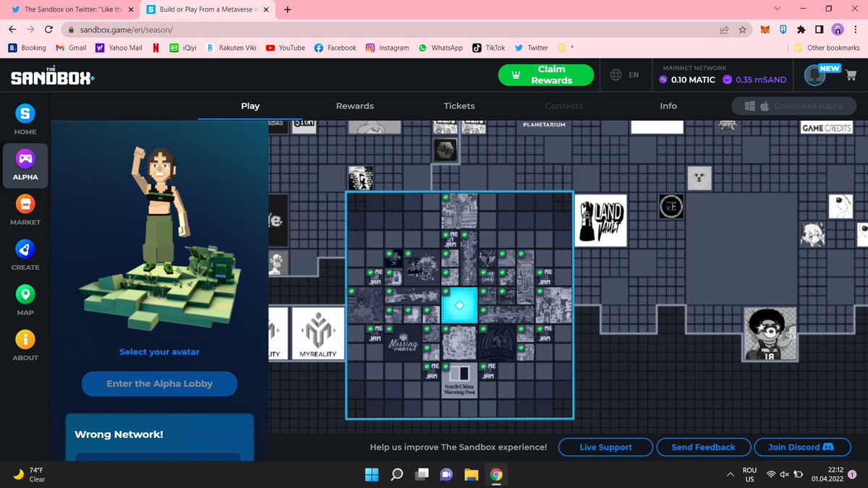Click the Land Vault map tile

(x=600, y=221)
